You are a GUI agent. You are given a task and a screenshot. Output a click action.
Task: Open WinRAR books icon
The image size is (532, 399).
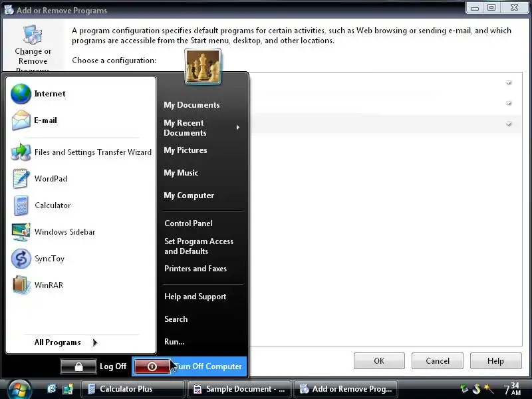click(21, 285)
